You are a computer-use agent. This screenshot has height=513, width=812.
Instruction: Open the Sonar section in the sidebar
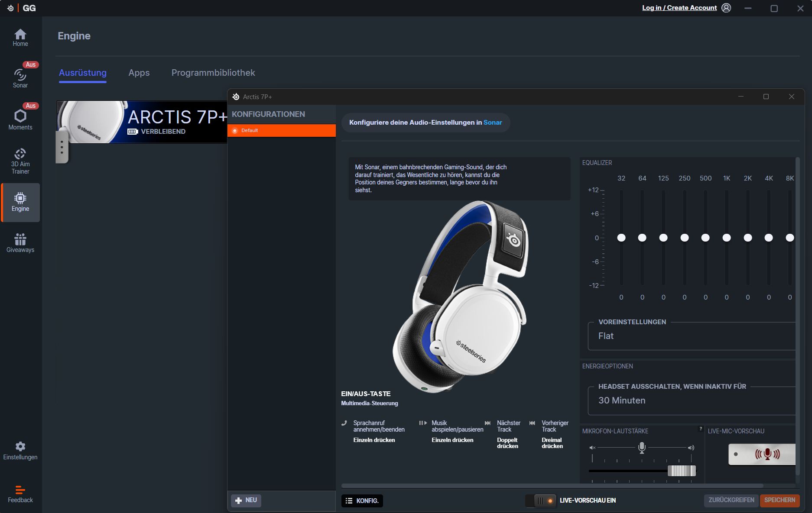(x=20, y=78)
